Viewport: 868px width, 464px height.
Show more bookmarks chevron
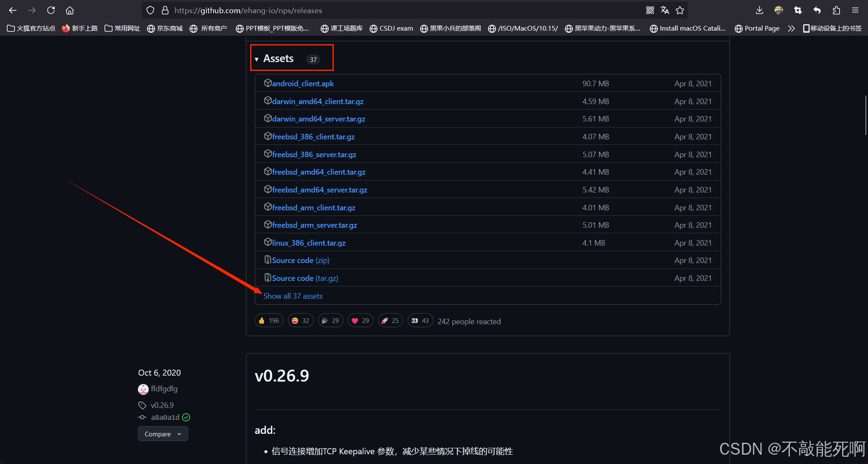[x=791, y=28]
